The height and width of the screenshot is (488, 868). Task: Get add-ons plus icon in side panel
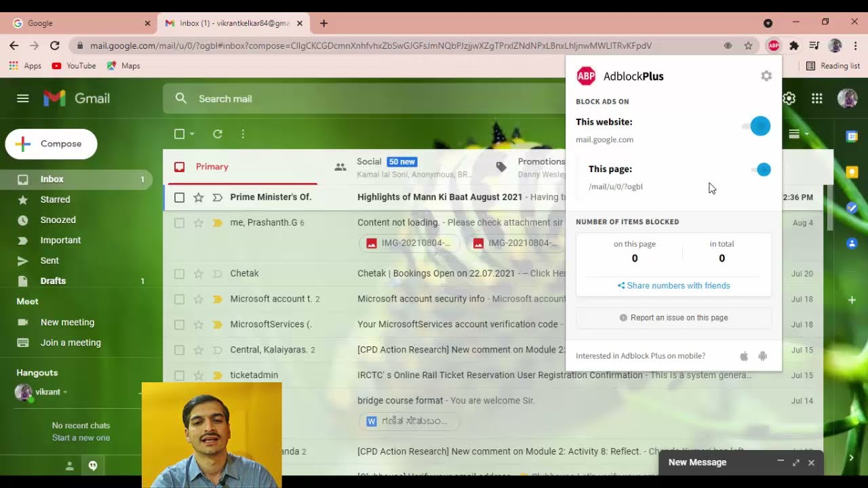coord(852,300)
